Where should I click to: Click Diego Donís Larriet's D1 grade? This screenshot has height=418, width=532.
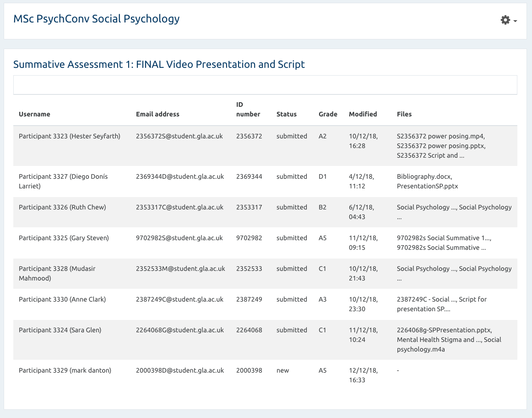click(322, 176)
